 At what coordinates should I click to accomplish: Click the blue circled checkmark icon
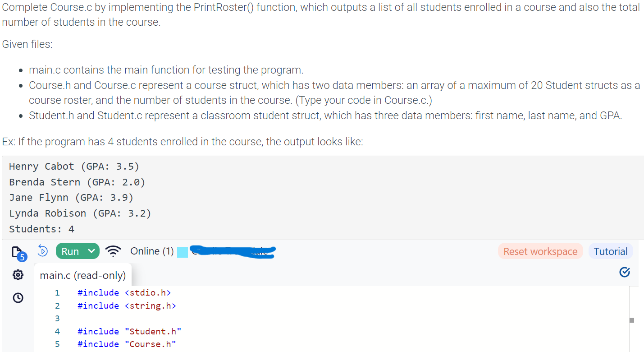tap(625, 272)
